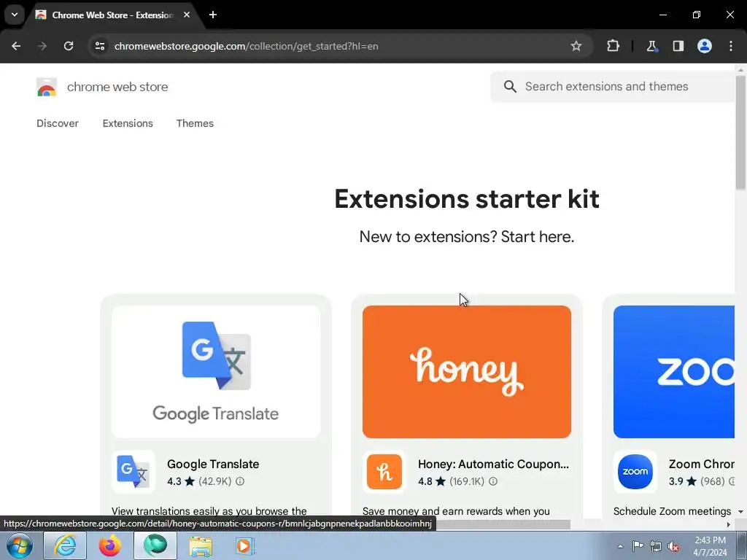Click the vertical page scrollbar thumb

[740, 133]
